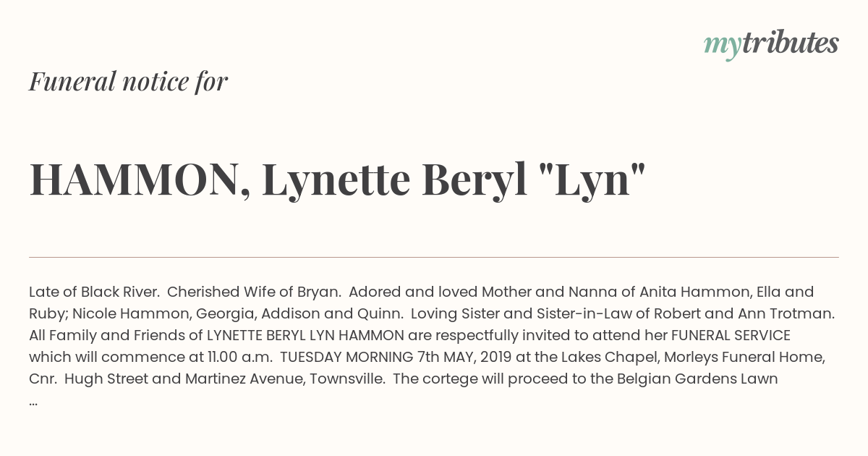Click the ellipsis at the end of notice

pos(33,402)
